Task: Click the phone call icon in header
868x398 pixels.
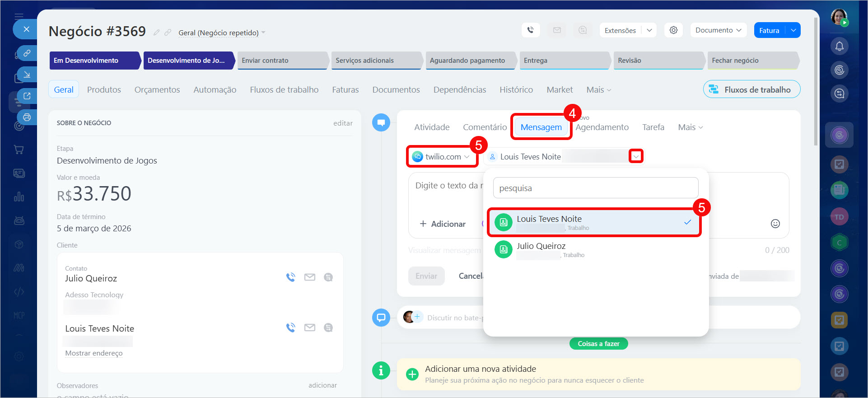Action: click(x=530, y=30)
